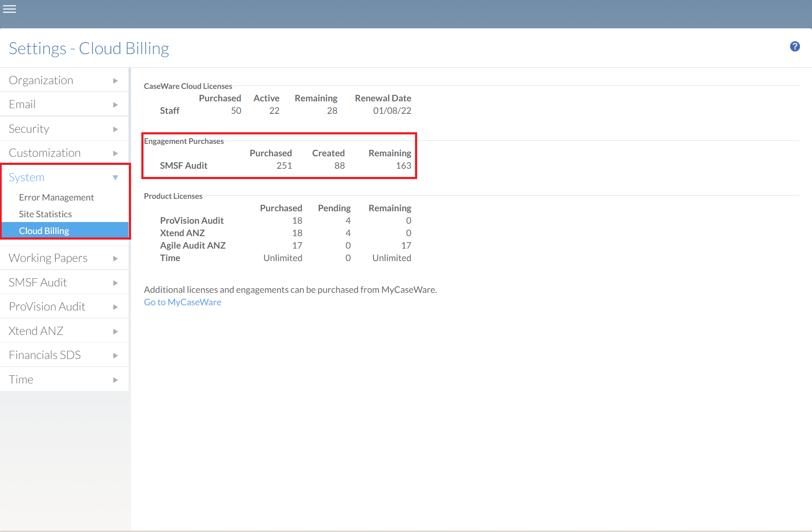Image resolution: width=812 pixels, height=532 pixels.
Task: Open the help question mark icon
Action: click(795, 46)
